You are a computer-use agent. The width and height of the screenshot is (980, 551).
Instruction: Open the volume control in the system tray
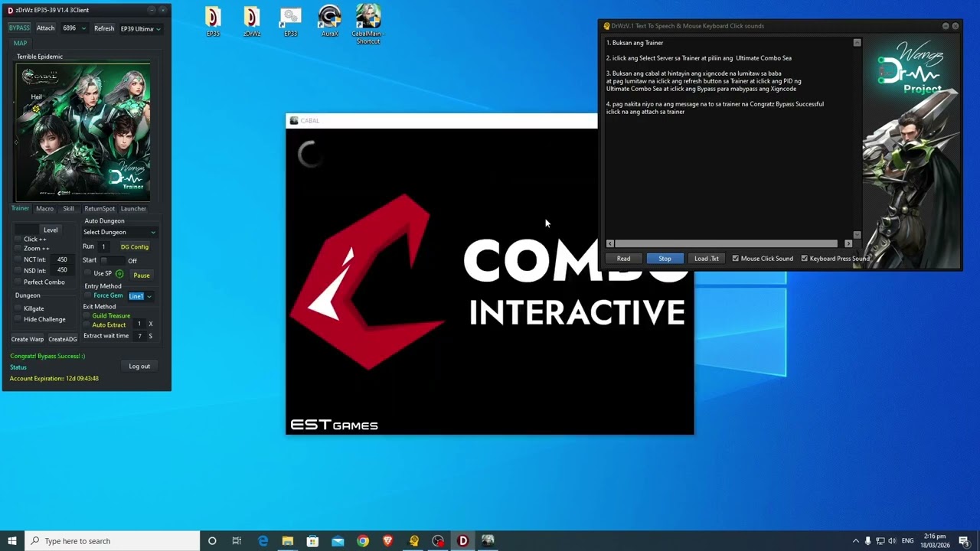coord(892,541)
